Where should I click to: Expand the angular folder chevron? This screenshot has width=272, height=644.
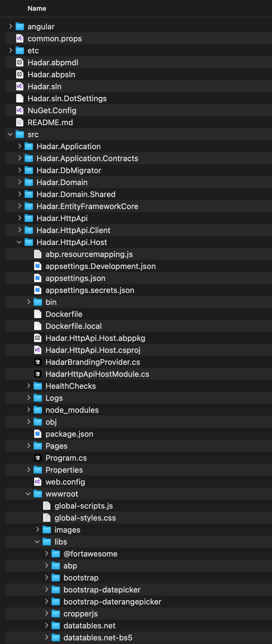click(10, 26)
